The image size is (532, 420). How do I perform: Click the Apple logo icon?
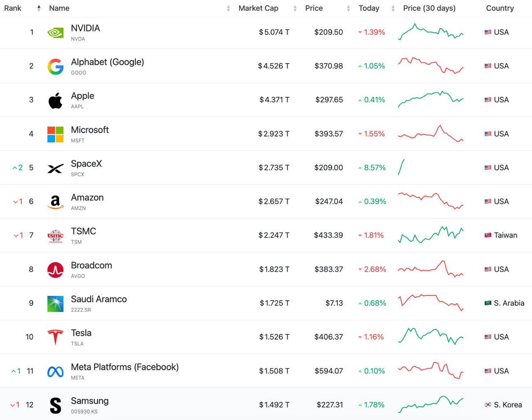point(55,100)
